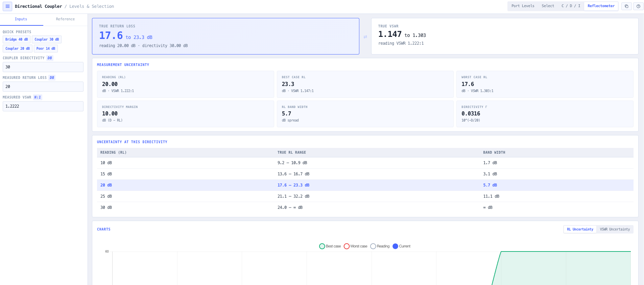644x285 pixels.
Task: Click the 'QUICK PRESETS' label
Action: (x=17, y=32)
